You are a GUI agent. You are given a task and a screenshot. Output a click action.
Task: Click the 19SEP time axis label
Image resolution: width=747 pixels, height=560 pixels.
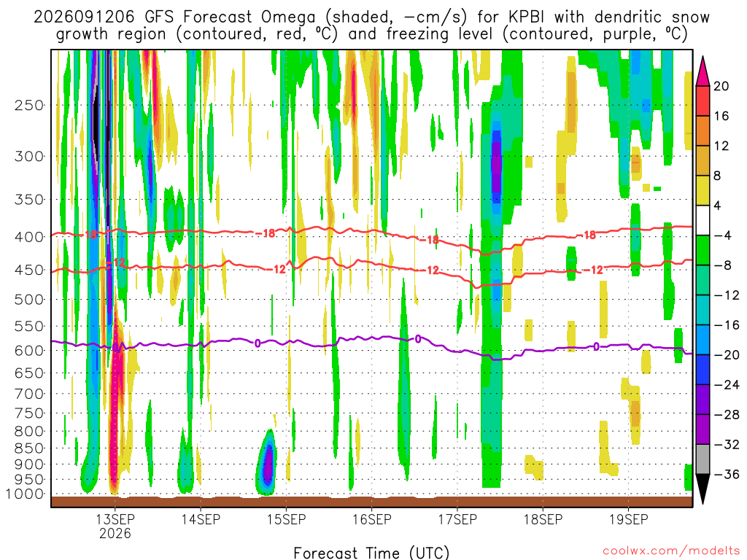(628, 519)
